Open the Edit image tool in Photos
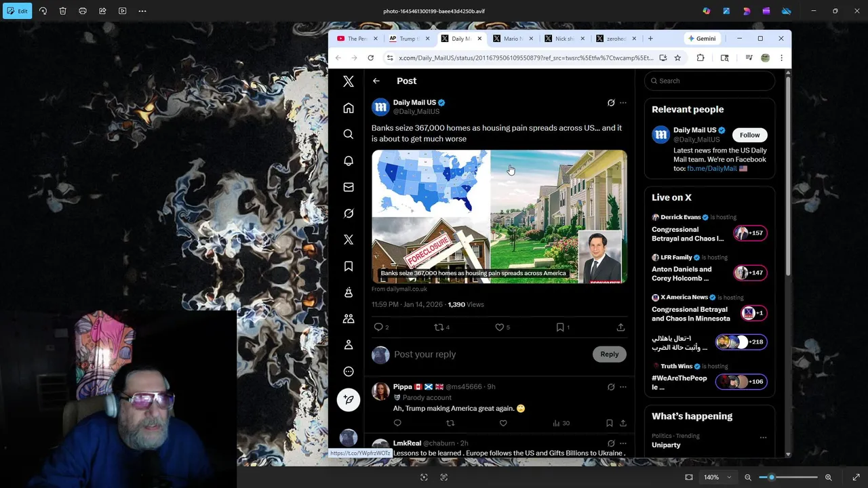 click(17, 11)
